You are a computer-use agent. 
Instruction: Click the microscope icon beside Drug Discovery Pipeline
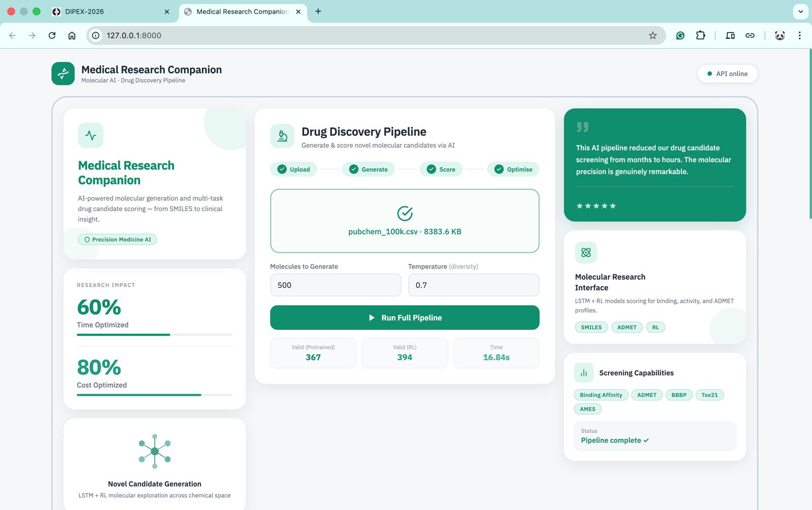pos(282,136)
